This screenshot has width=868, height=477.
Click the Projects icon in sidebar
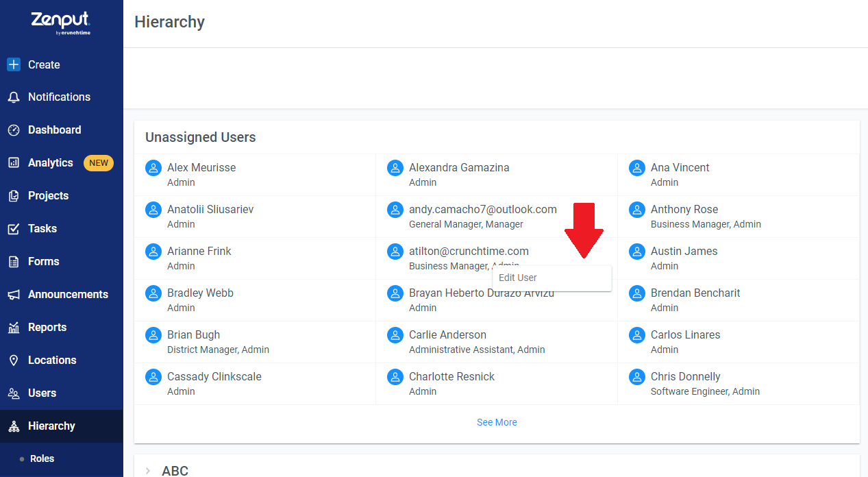pos(14,196)
